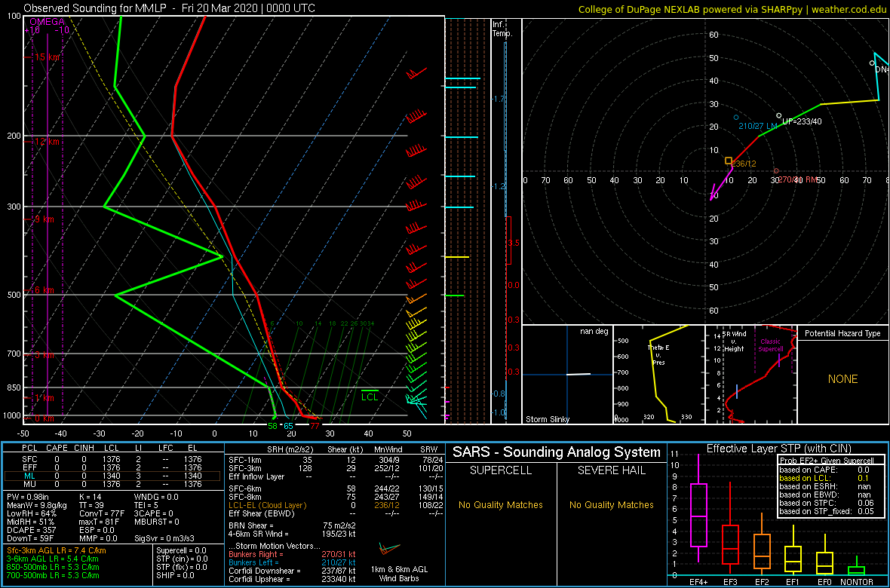Click the 'Observed Sounding for MMLP' title
This screenshot has width=890, height=588.
97,8
